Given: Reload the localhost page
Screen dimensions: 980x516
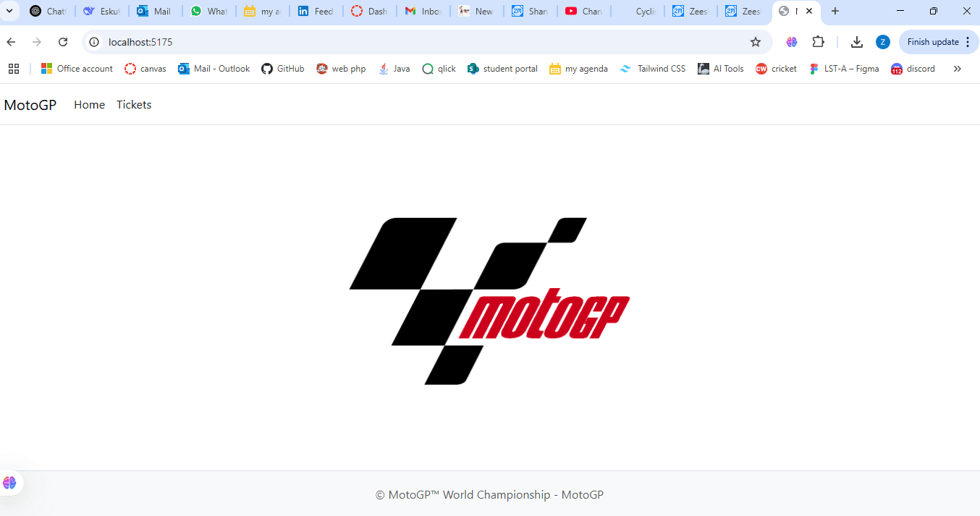Looking at the screenshot, I should point(63,42).
